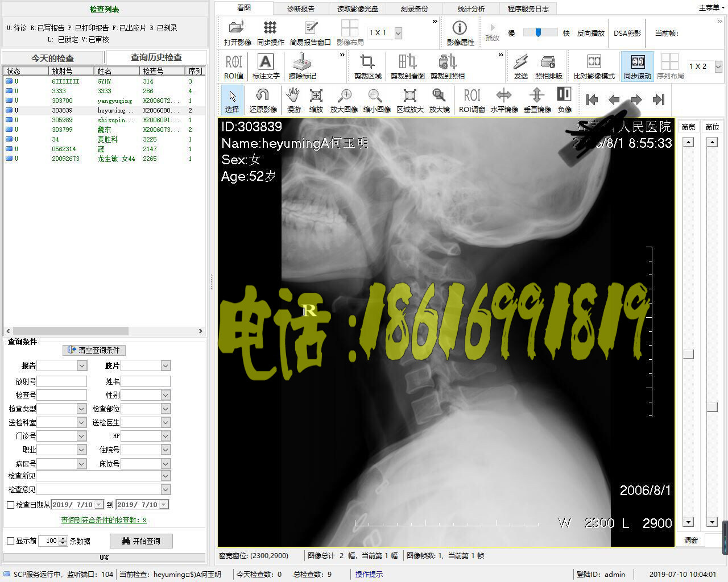Select 漫游 pan hand tool
This screenshot has height=582, width=728.
pos(293,100)
